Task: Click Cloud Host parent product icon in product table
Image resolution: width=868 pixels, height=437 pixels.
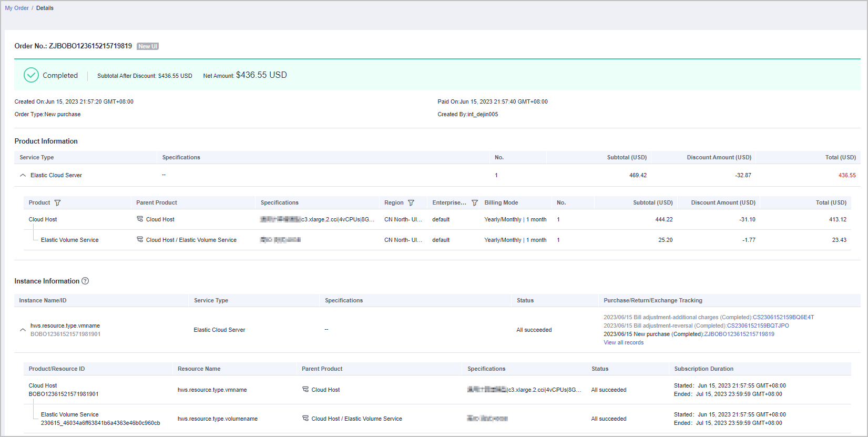Action: point(140,219)
